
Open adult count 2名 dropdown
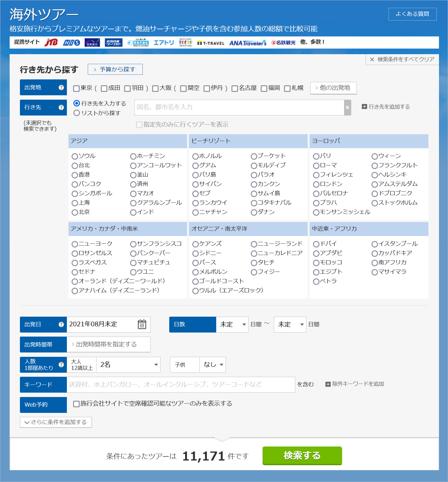[128, 365]
